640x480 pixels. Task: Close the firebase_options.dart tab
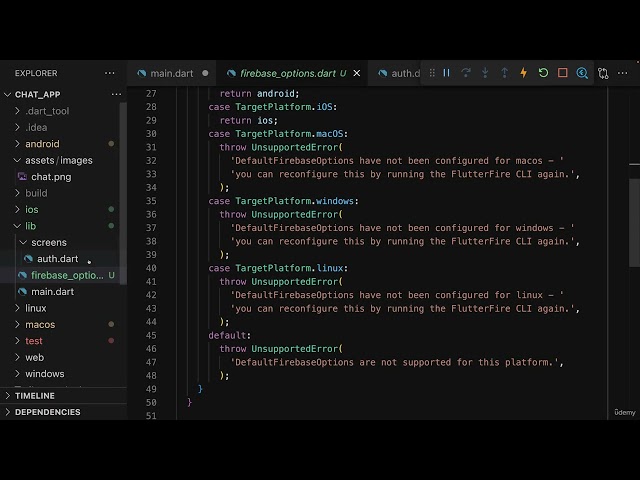(x=357, y=73)
